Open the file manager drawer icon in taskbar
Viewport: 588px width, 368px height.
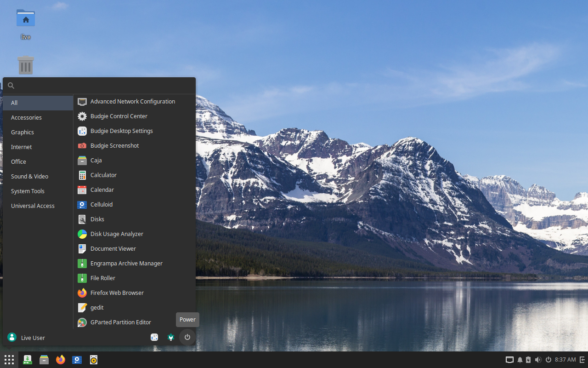click(44, 360)
